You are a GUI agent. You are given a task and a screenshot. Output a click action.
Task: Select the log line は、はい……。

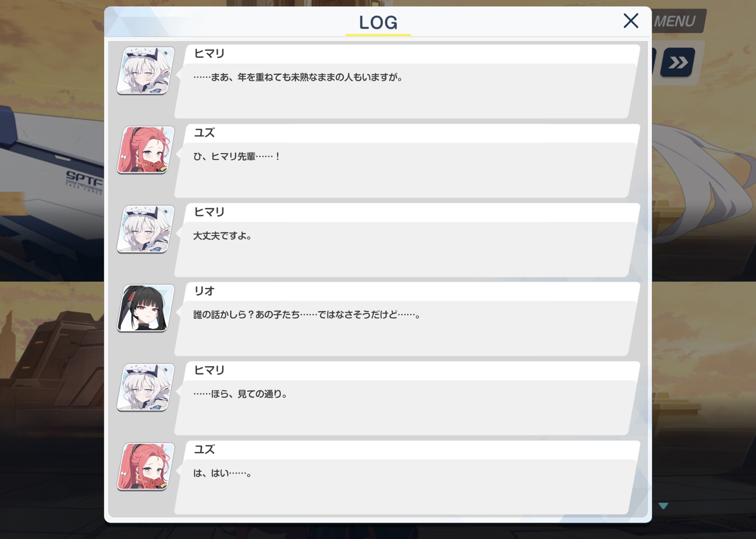pos(222,473)
